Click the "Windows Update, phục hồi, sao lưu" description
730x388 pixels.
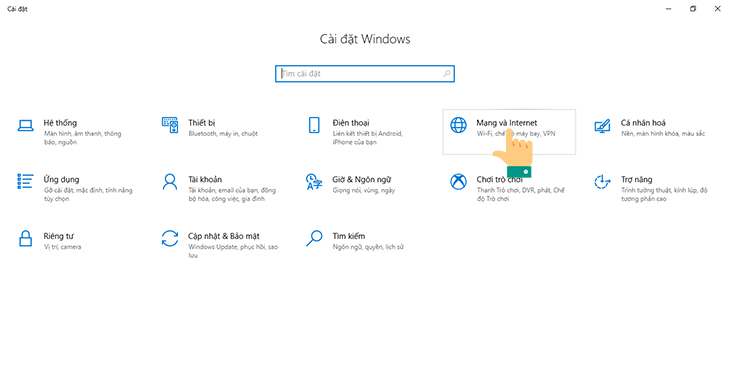click(x=233, y=251)
